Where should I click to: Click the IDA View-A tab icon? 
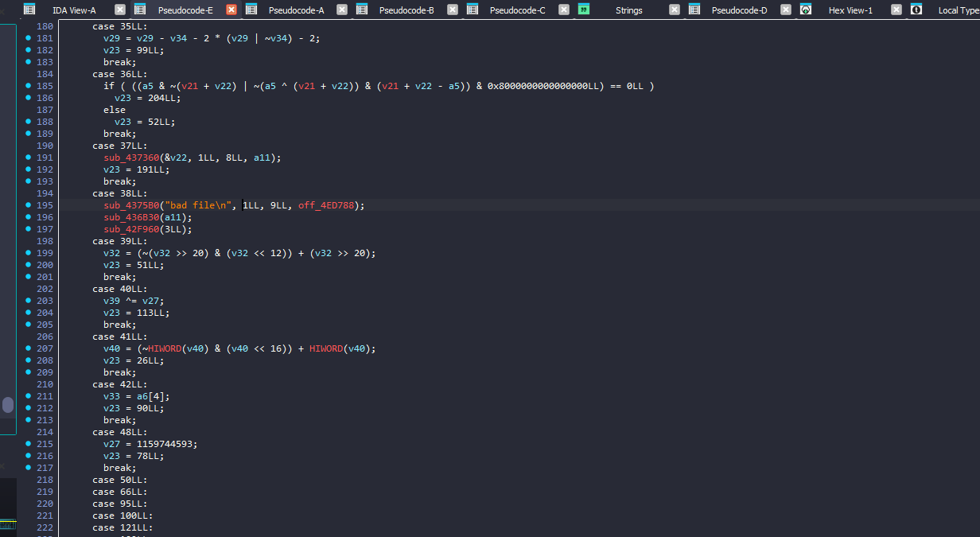click(x=29, y=10)
